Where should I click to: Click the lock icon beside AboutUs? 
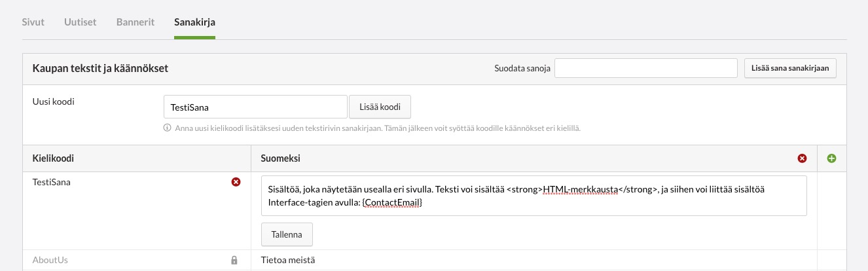[234, 261]
